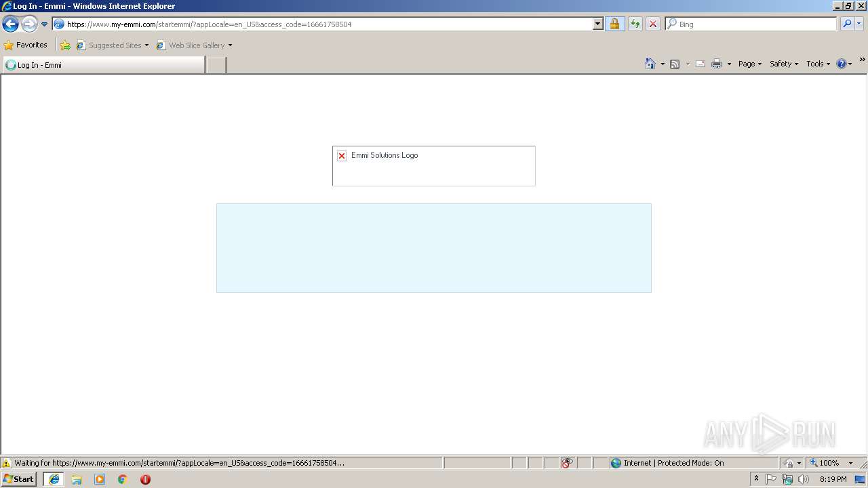868x488 pixels.
Task: Click the RSS feeds icon
Action: coord(675,64)
